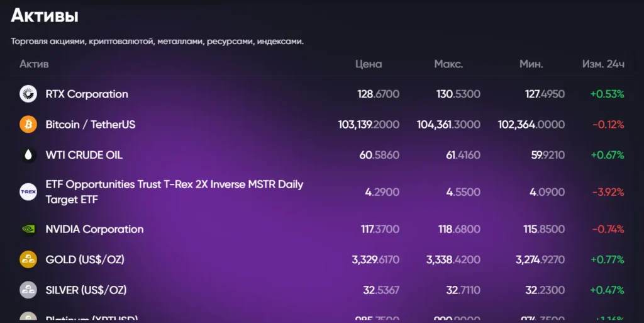Sort by the Цена column header
The height and width of the screenshot is (323, 644).
coord(369,64)
